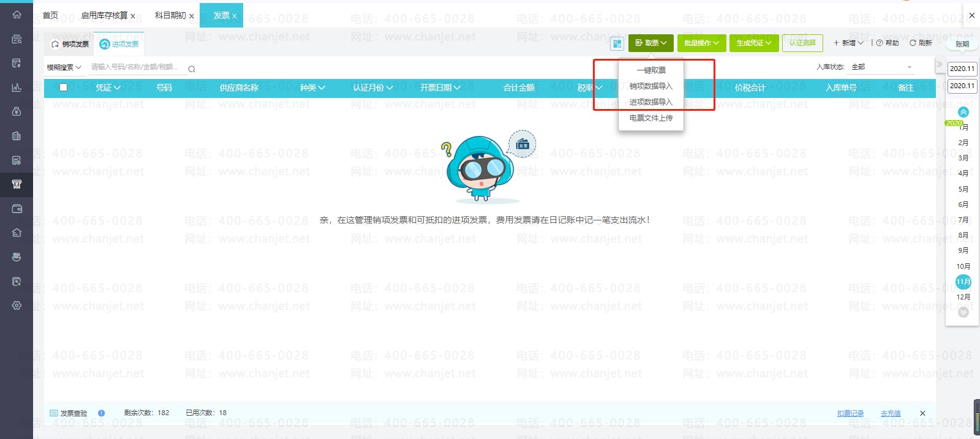Click the blue info icon beside 发票查验
The width and height of the screenshot is (980, 439).
(x=102, y=413)
